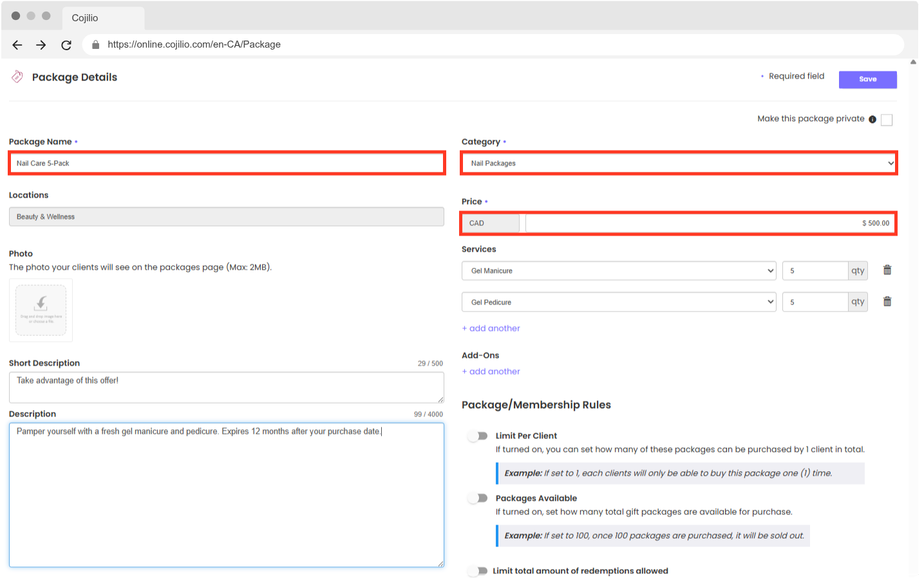924x578 pixels.
Task: Click add another under Services
Action: click(x=491, y=328)
